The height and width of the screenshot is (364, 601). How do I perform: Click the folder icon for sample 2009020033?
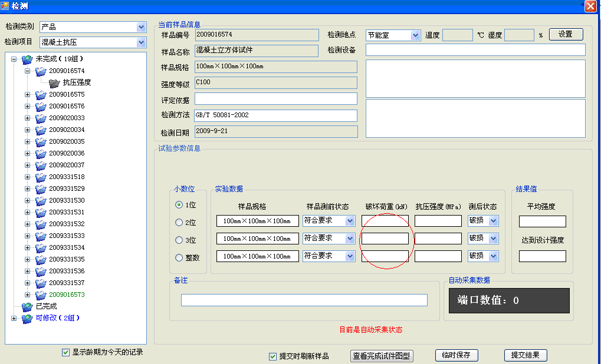point(41,118)
